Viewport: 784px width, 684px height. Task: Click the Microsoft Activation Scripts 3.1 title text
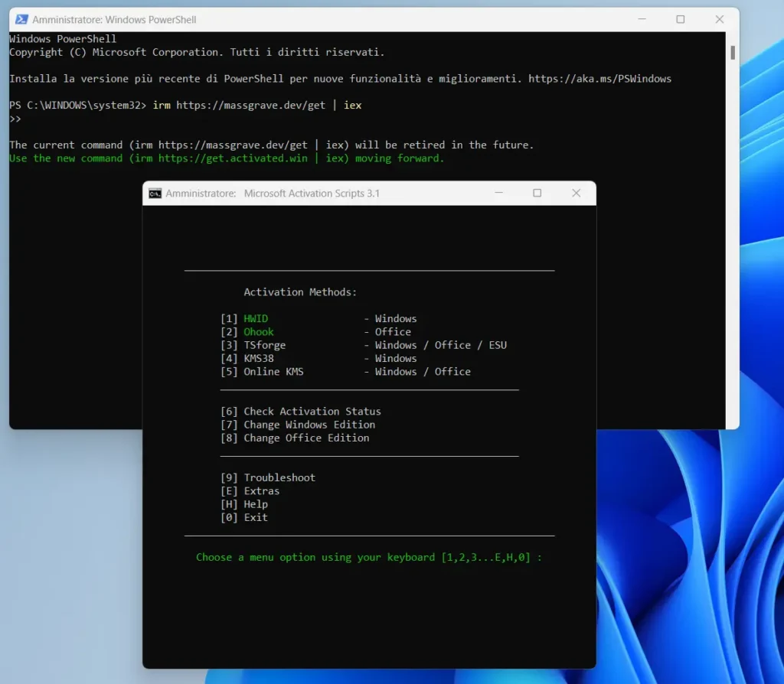point(312,194)
